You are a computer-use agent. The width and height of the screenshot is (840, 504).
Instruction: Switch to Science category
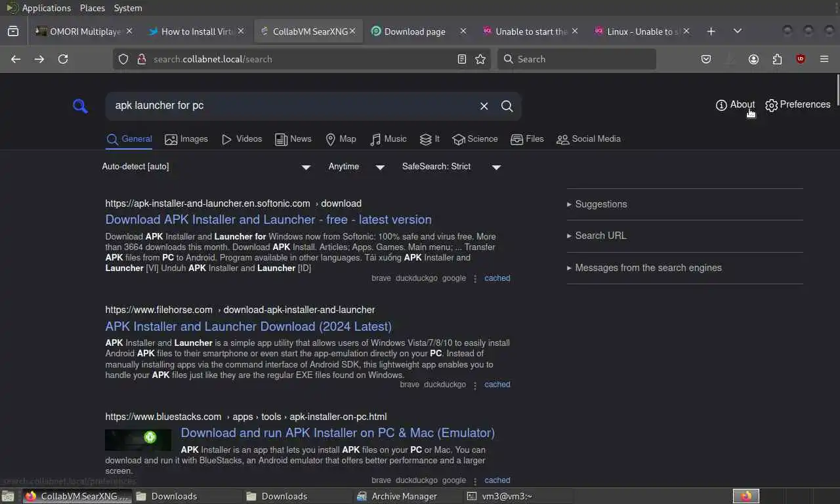tap(475, 139)
